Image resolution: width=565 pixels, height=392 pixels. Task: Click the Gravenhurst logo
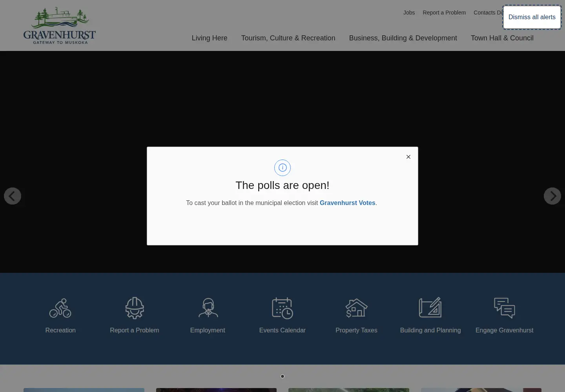(60, 25)
